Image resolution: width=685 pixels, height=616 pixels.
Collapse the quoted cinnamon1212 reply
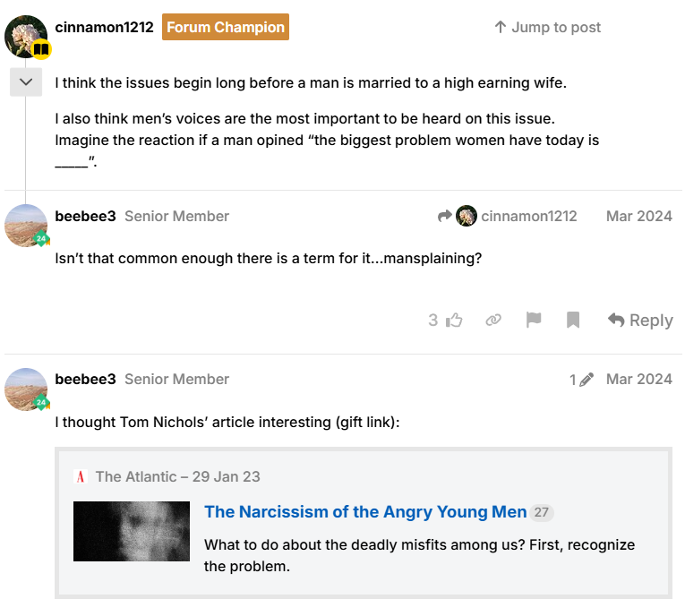(x=26, y=81)
